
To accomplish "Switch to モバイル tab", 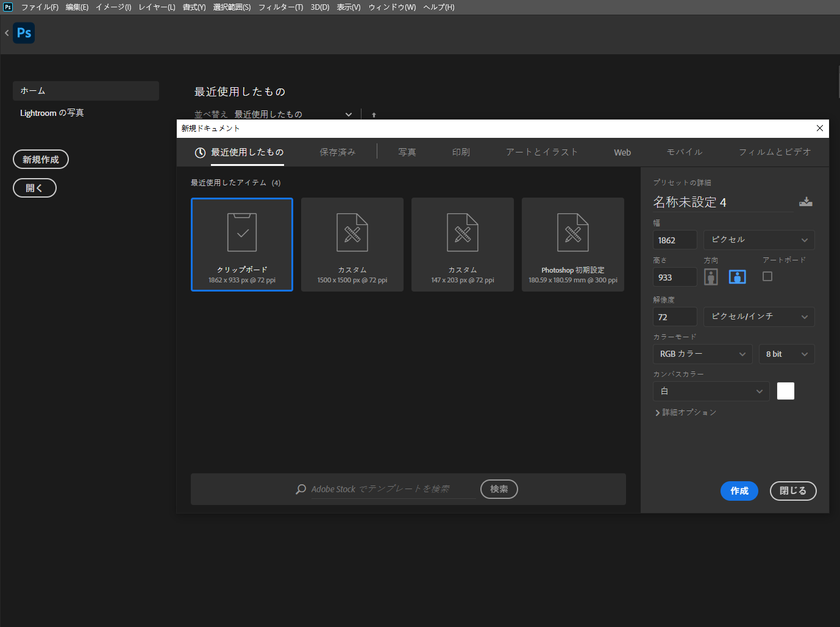I will (x=685, y=152).
